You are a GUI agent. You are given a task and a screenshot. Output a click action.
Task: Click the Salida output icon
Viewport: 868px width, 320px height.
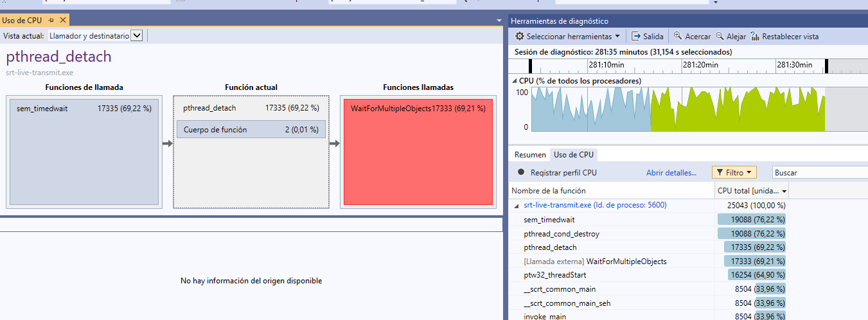[636, 37]
